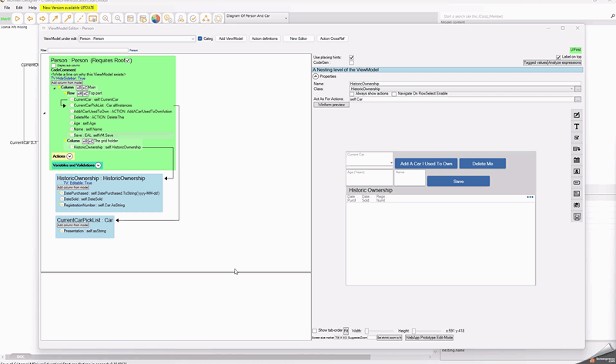Click the calendar widget icon in side palette

577,160
